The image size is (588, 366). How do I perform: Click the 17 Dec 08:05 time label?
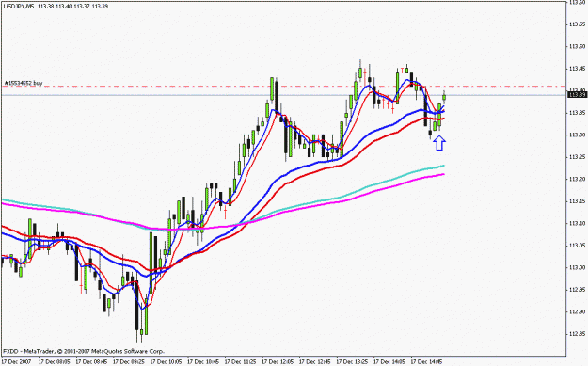click(x=55, y=362)
